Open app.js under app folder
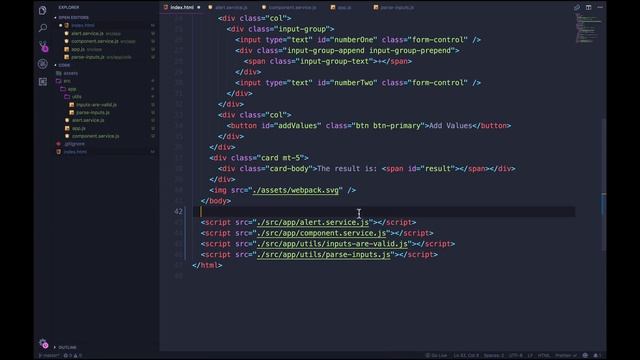640x360 pixels. click(79, 128)
